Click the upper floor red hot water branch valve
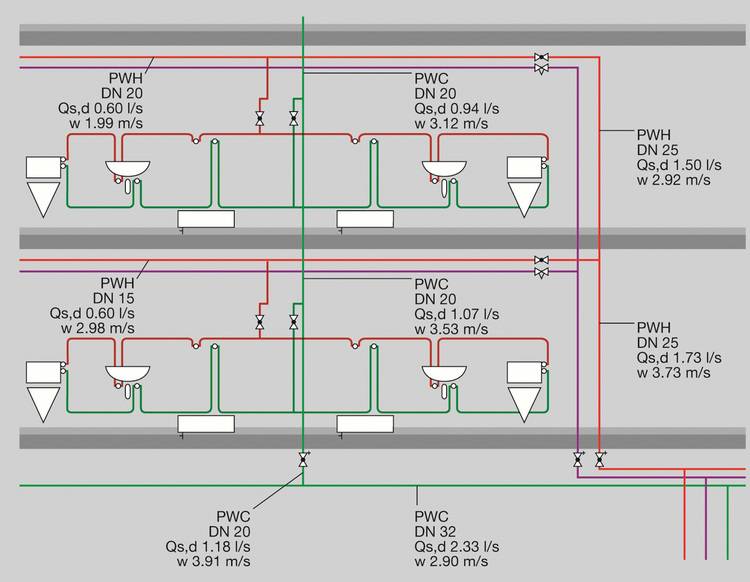 point(260,119)
